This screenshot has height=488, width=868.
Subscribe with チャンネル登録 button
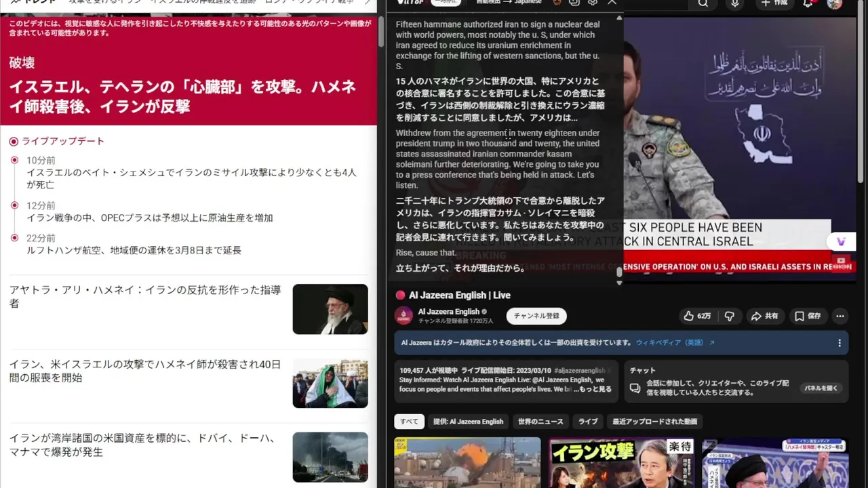(536, 316)
